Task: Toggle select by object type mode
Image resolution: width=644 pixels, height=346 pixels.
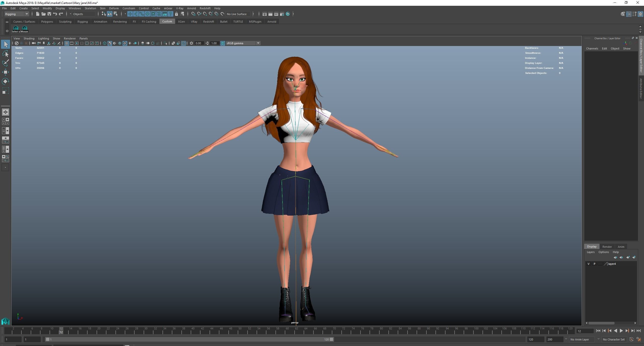Action: point(110,14)
